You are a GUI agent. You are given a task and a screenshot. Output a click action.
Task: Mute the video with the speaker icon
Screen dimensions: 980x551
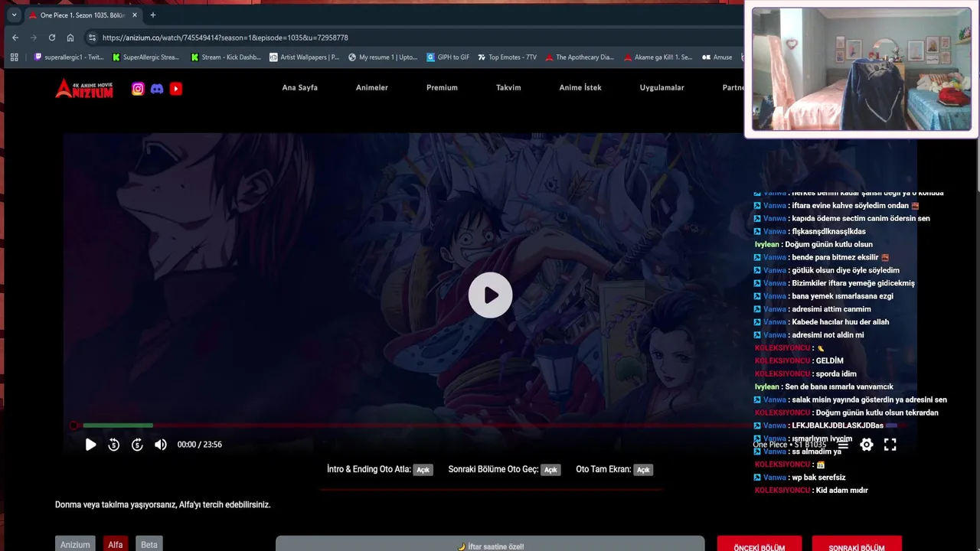(x=160, y=445)
